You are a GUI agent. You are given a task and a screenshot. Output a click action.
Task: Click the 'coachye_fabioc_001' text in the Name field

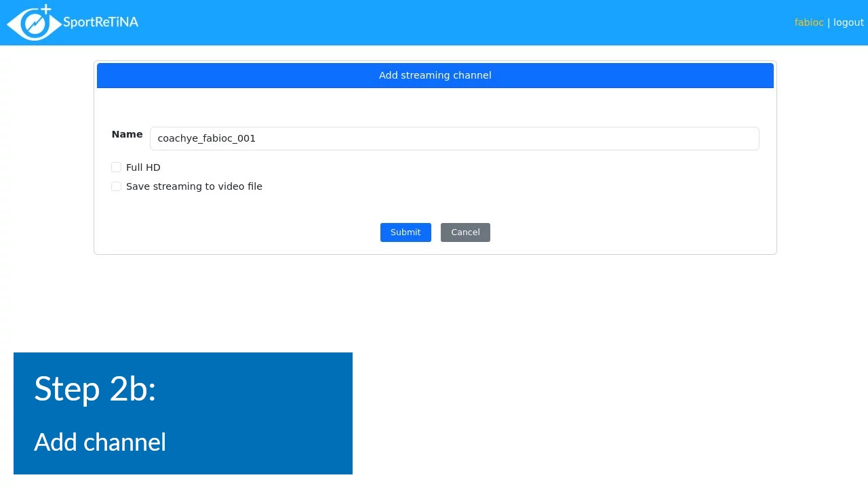pos(206,138)
